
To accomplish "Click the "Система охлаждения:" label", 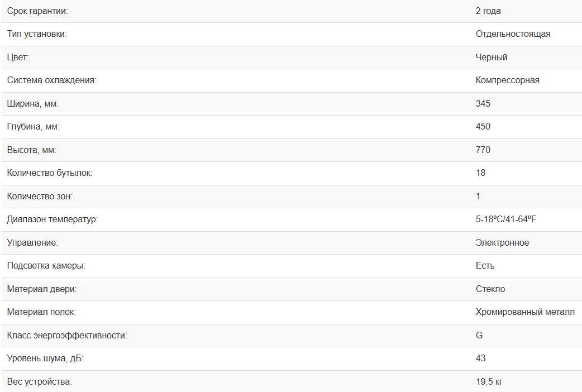I will 51,80.
